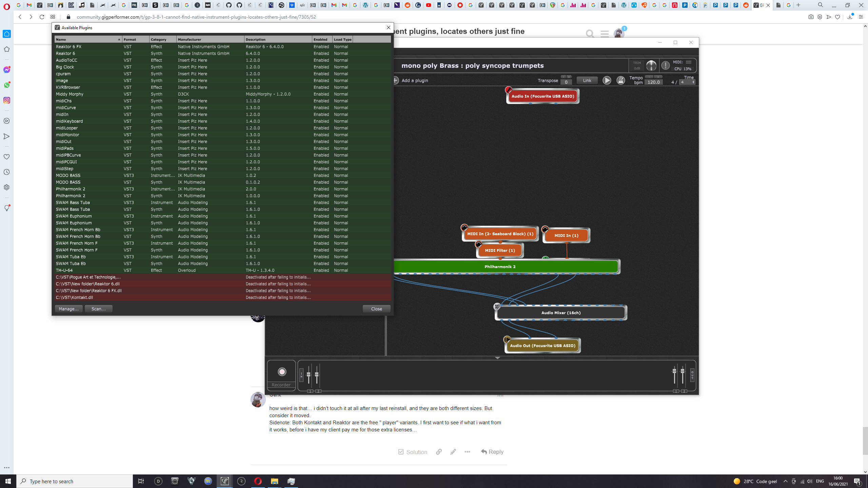This screenshot has width=868, height=488.
Task: Select MIDI In (2- Seaboard Block) (1) block
Action: pos(500,234)
